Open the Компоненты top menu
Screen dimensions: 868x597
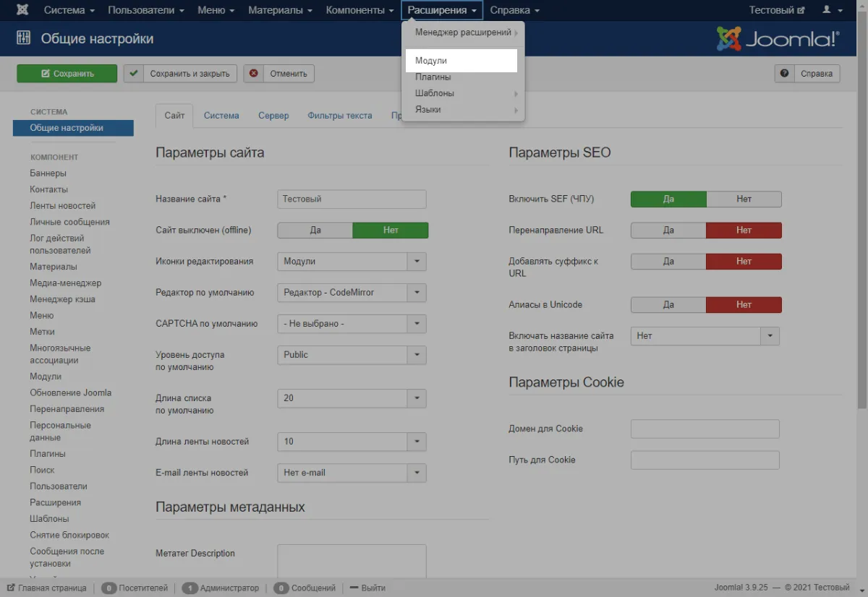(x=359, y=11)
